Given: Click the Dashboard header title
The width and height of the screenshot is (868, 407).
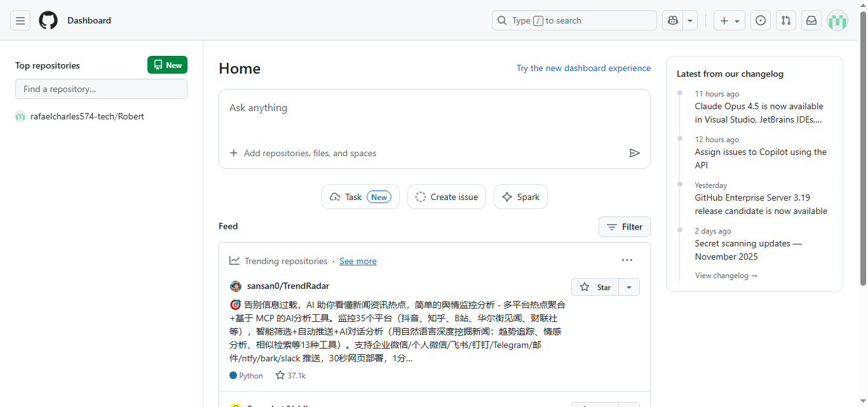Looking at the screenshot, I should coord(89,20).
